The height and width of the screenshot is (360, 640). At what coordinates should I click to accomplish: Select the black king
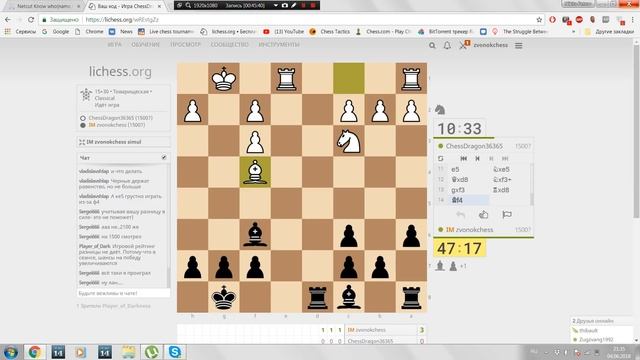tap(224, 297)
